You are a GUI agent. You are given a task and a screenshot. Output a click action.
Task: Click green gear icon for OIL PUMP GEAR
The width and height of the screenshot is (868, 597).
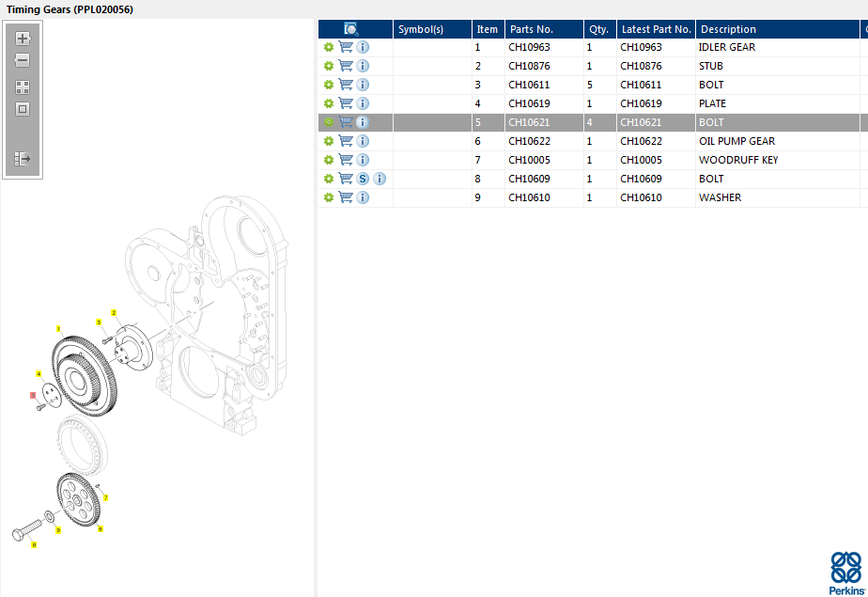pyautogui.click(x=329, y=141)
